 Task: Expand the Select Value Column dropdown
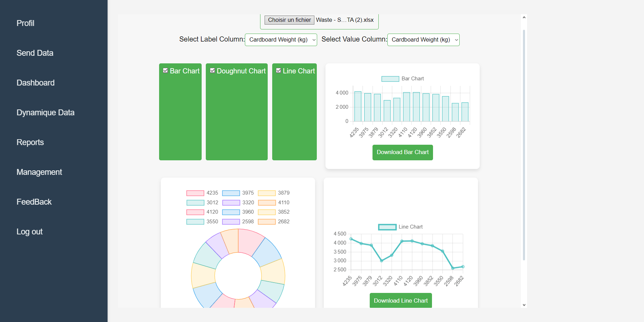click(423, 40)
